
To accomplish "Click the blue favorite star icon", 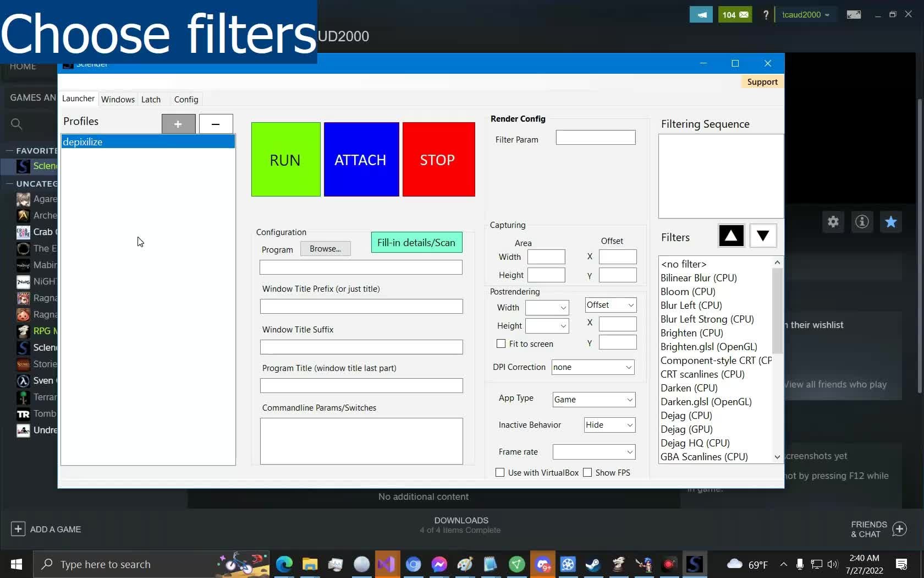I will pyautogui.click(x=890, y=222).
